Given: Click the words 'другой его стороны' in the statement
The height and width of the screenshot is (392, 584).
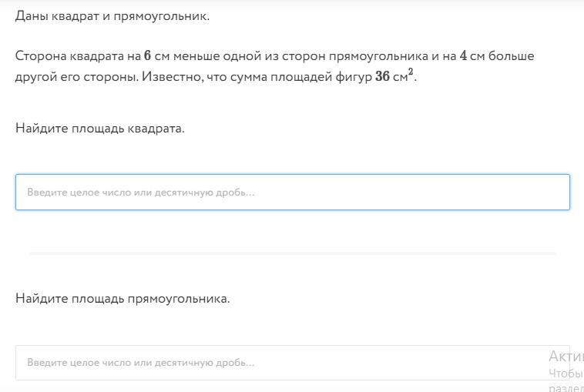Looking at the screenshot, I should pyautogui.click(x=77, y=77).
